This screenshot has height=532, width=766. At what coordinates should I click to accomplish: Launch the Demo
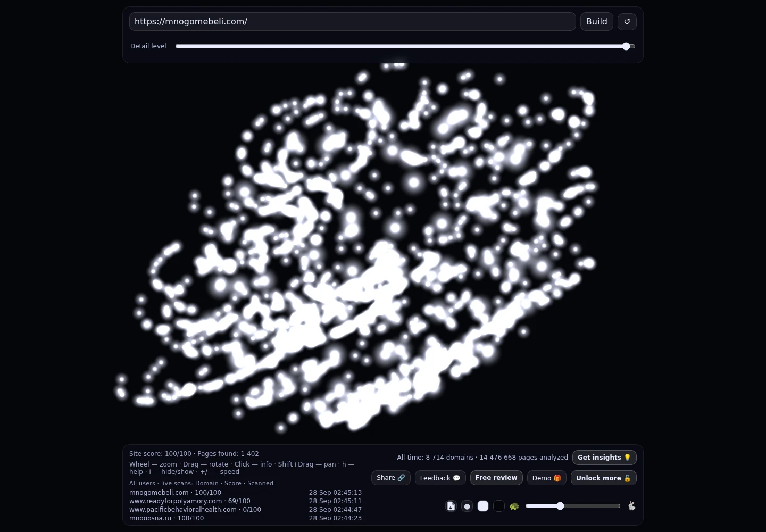[547, 478]
